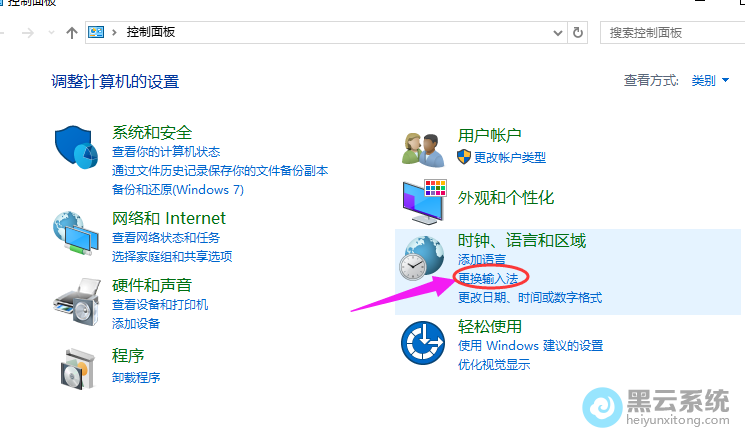Open the Ease of Access icon
Screen dimensions: 745x432
click(x=422, y=343)
